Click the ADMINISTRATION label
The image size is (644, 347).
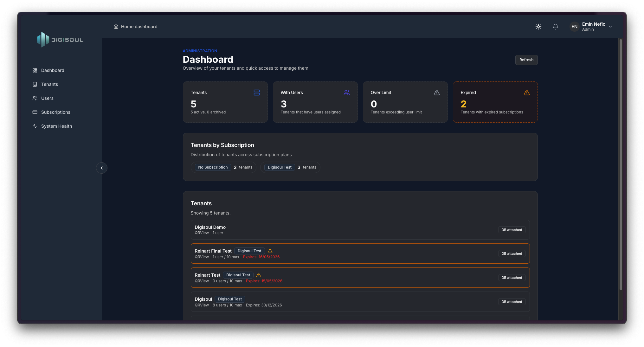pyautogui.click(x=200, y=51)
